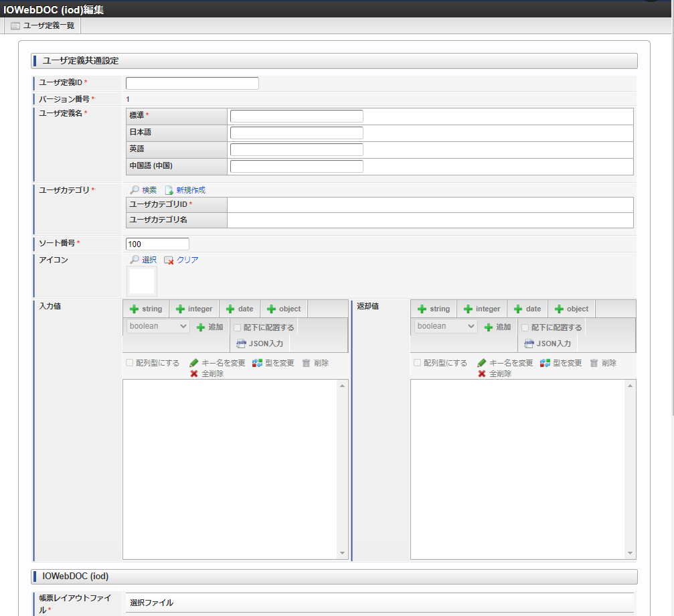674x616 pixels.
Task: Click the scroll down arrow of 返却値 tree
Action: tap(630, 553)
